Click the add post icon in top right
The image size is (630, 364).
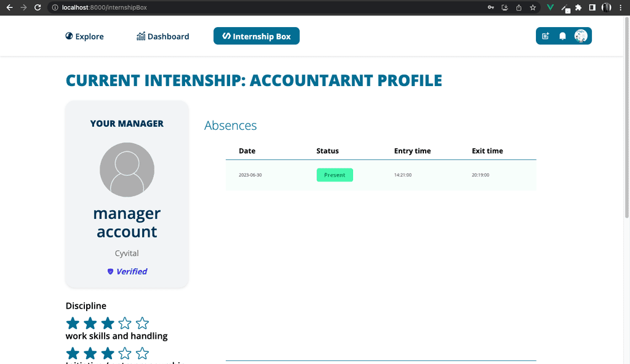pos(545,36)
